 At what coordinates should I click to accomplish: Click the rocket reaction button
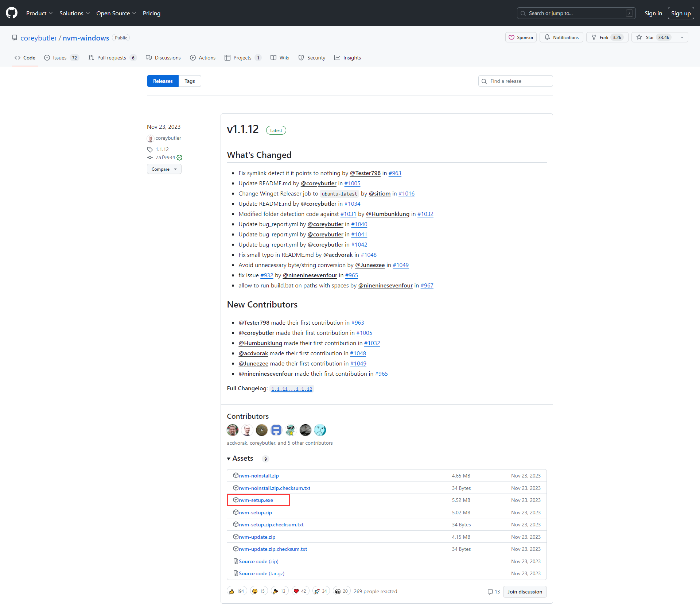[321, 591]
